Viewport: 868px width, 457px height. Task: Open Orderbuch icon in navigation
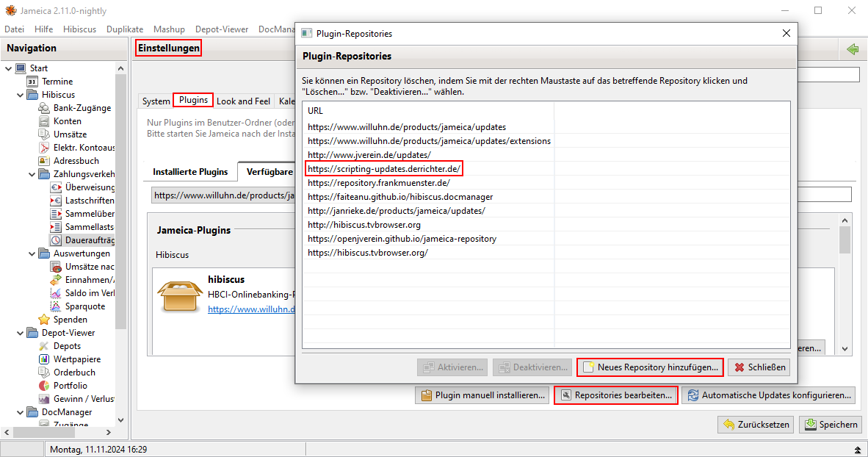click(44, 373)
